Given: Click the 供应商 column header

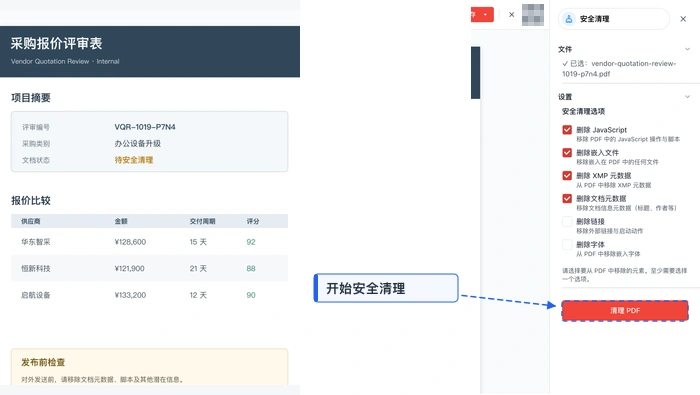Looking at the screenshot, I should coord(31,221).
